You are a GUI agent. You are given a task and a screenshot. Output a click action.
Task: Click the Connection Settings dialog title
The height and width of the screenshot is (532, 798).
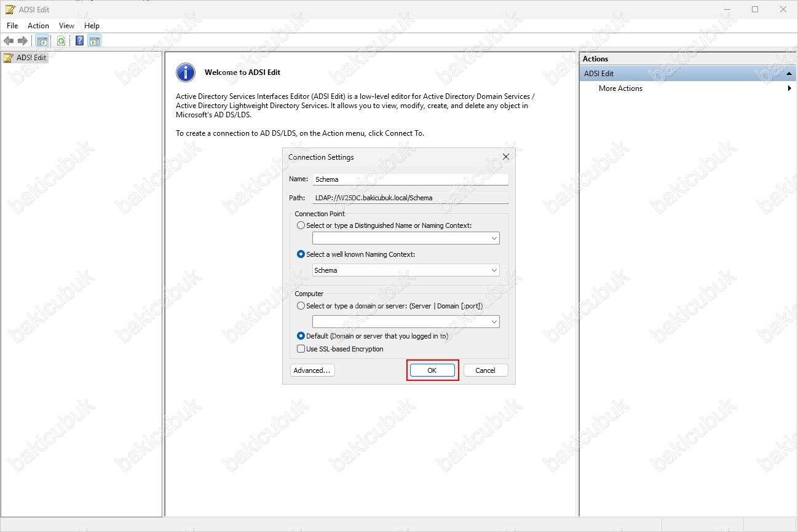[321, 157]
